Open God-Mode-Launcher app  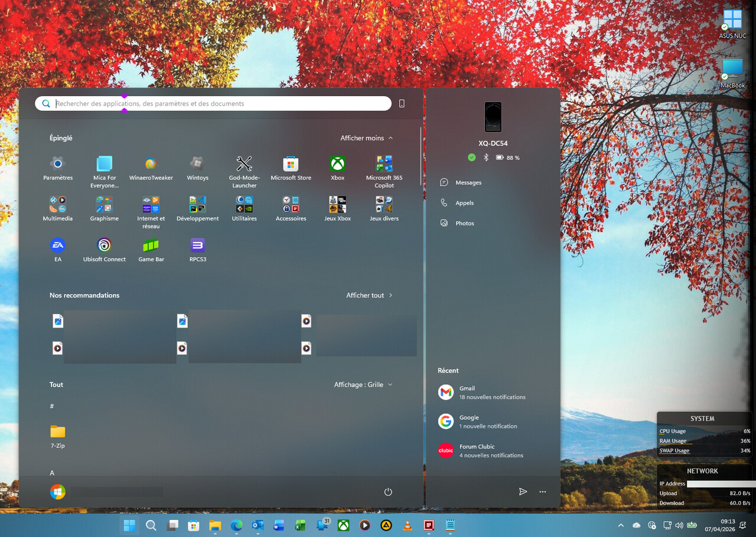244,164
